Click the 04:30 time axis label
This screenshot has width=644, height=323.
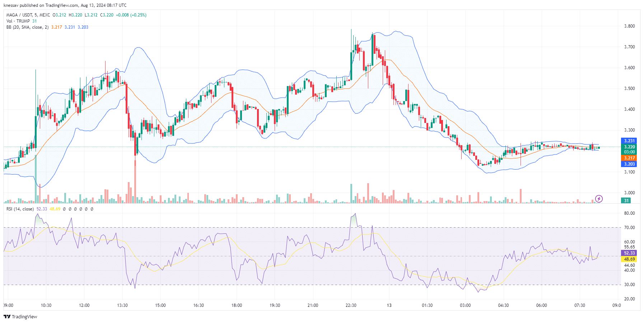[x=503, y=305]
